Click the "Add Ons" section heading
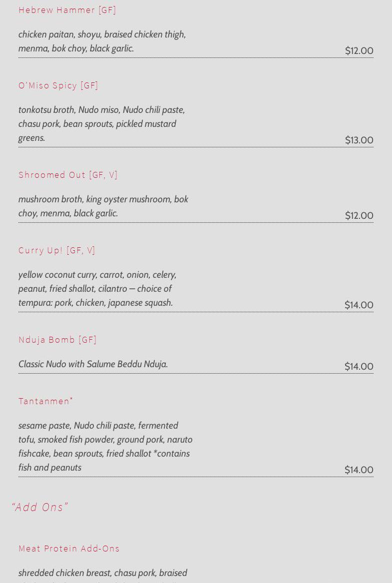This screenshot has height=583, width=392. tap(39, 507)
